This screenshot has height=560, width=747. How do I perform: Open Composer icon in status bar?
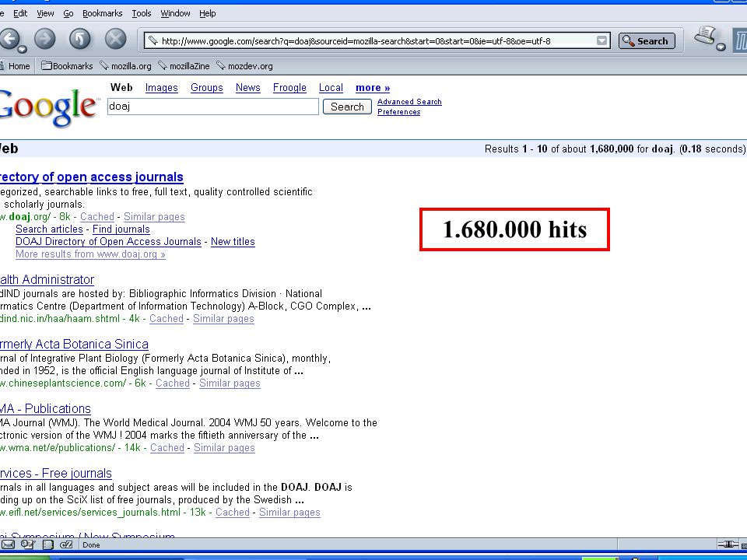28,544
